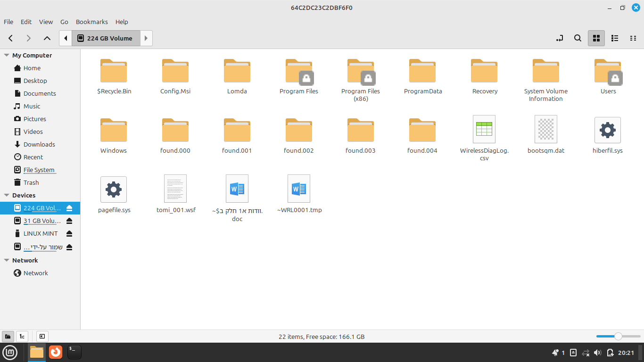Image resolution: width=644 pixels, height=362 pixels.
Task: Select the locked Users folder
Action: 608,76
